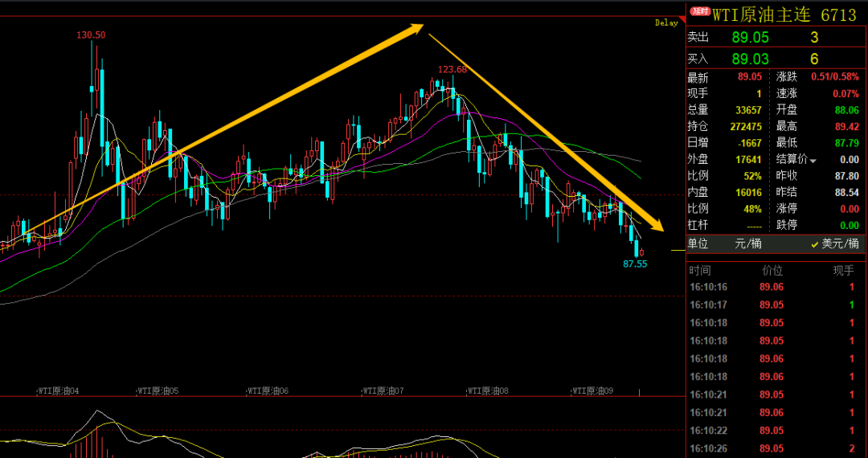The image size is (868, 458).
Task: Click the yellow checkmark beside 美元/桶
Action: click(x=814, y=243)
